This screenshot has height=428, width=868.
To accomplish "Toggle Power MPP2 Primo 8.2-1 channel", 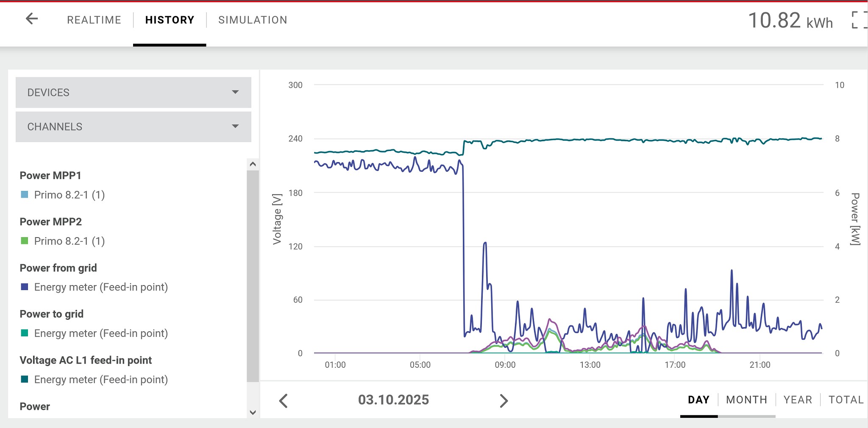I will click(69, 241).
